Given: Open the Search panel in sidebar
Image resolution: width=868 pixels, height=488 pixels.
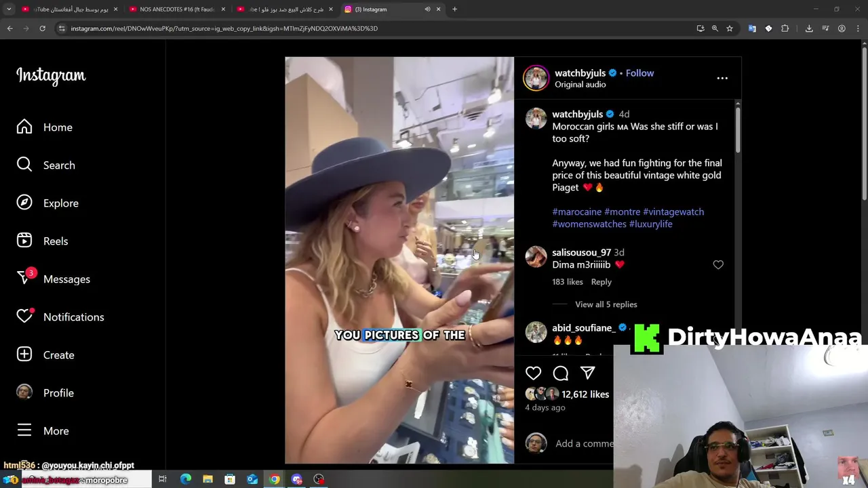Looking at the screenshot, I should (46, 165).
